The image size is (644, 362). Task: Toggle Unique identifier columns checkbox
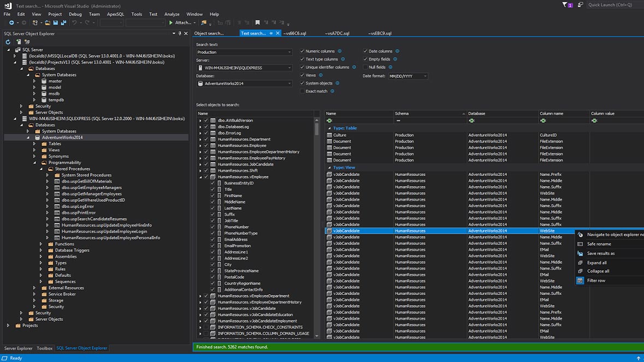302,67
